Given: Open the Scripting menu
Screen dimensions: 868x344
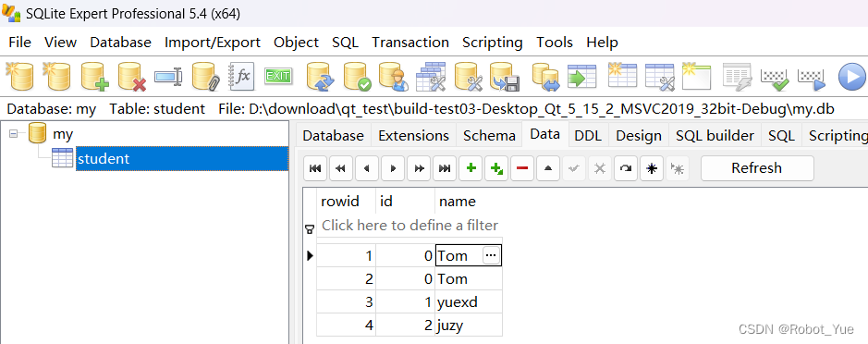Looking at the screenshot, I should pos(492,43).
